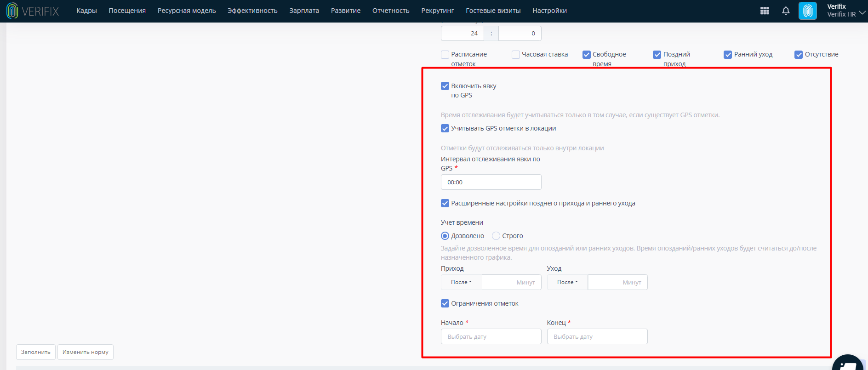The height and width of the screenshot is (370, 868).
Task: Toggle Включить явку по GPS checkbox
Action: (445, 86)
